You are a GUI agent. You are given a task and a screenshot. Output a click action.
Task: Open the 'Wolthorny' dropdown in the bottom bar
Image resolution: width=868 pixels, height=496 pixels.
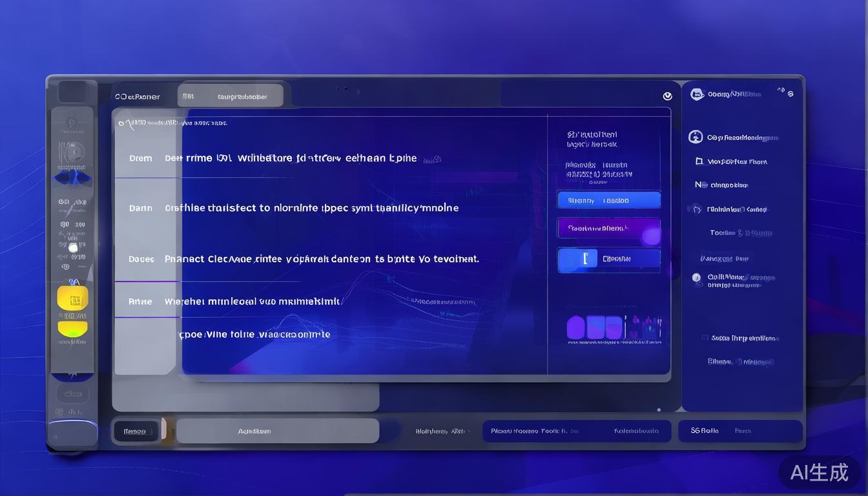(x=441, y=431)
